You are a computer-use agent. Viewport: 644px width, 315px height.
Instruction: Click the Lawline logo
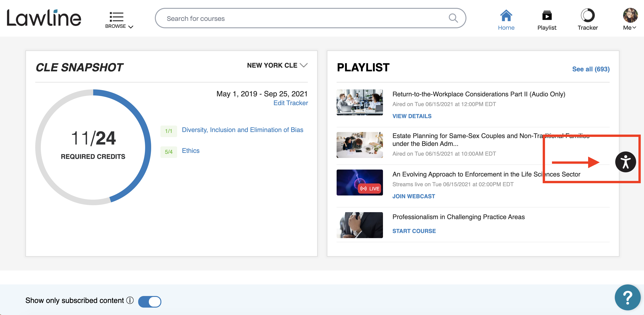44,18
